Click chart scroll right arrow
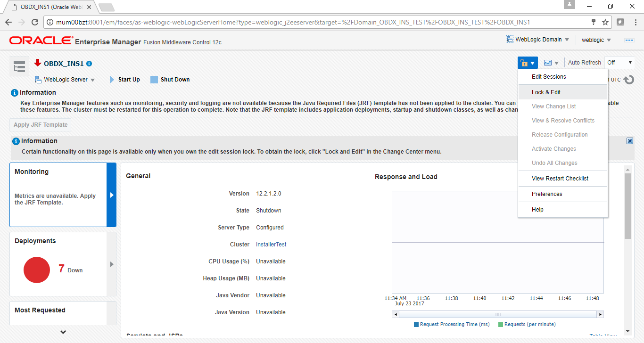Image resolution: width=644 pixels, height=343 pixels. point(600,314)
